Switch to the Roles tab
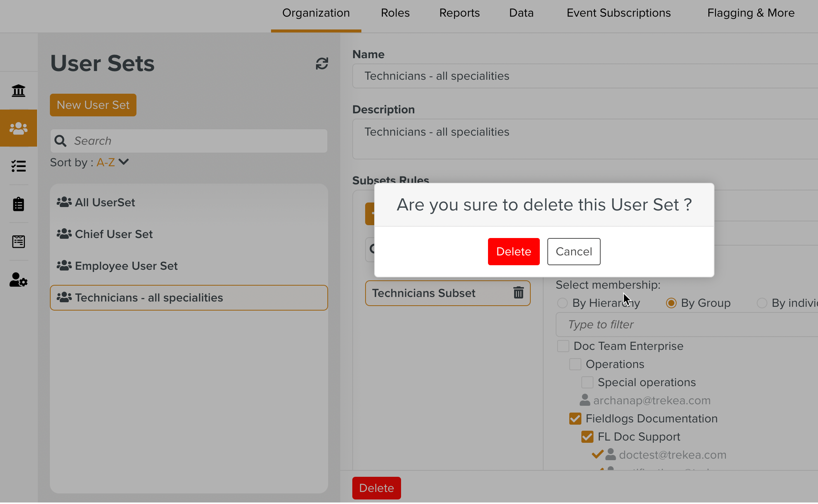Screen dimensions: 818x504 395,12
